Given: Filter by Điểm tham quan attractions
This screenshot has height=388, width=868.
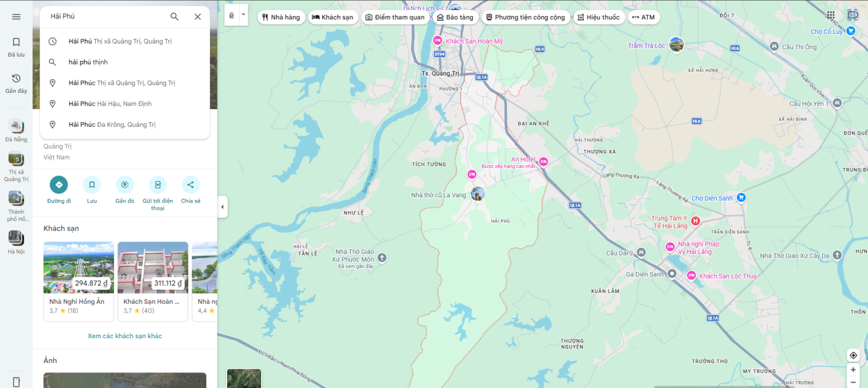Looking at the screenshot, I should tap(395, 18).
